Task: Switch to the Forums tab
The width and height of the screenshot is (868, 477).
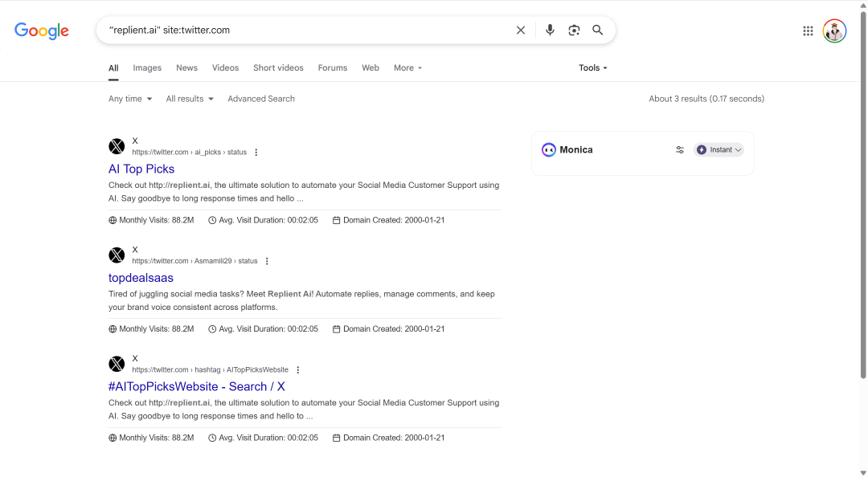Action: (333, 67)
